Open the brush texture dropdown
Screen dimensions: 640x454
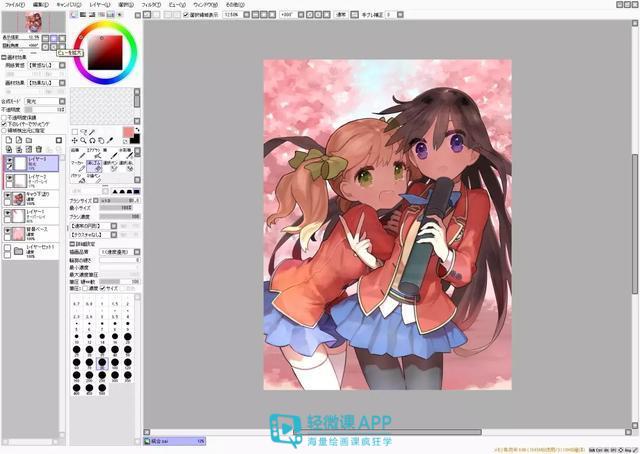(x=93, y=235)
